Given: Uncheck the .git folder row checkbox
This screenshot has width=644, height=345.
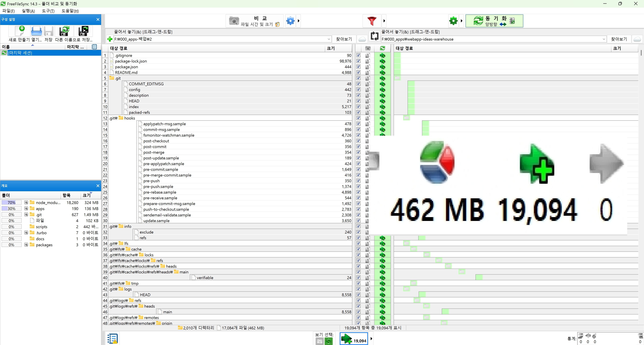Looking at the screenshot, I should pos(358,78).
